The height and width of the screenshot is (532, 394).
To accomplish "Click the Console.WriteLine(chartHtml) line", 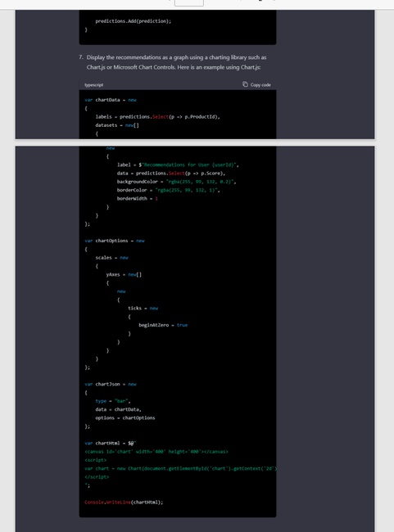I will click(124, 503).
